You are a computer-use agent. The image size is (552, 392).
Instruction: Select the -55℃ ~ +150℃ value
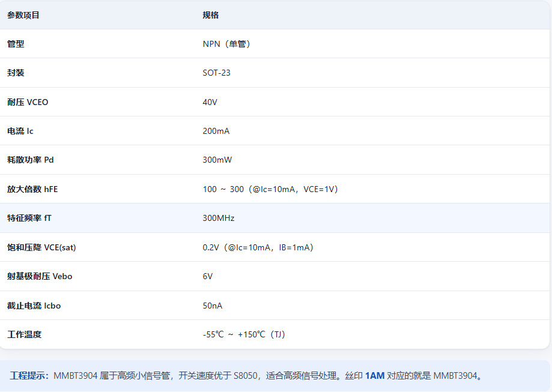coord(244,334)
